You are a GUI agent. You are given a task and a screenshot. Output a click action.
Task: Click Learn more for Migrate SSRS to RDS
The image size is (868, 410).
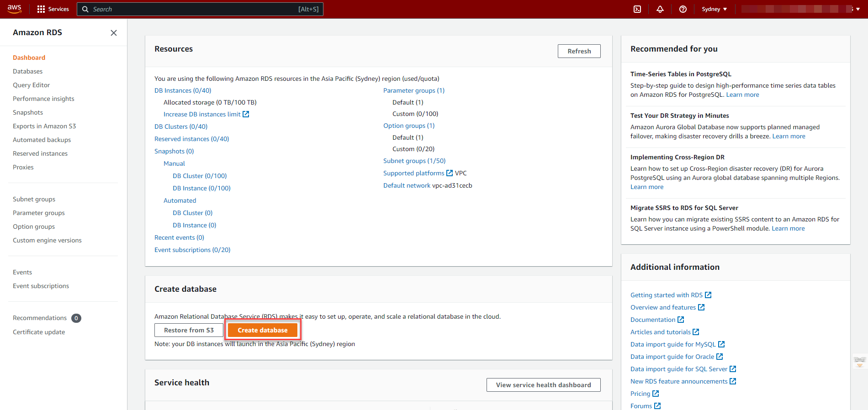tap(788, 228)
